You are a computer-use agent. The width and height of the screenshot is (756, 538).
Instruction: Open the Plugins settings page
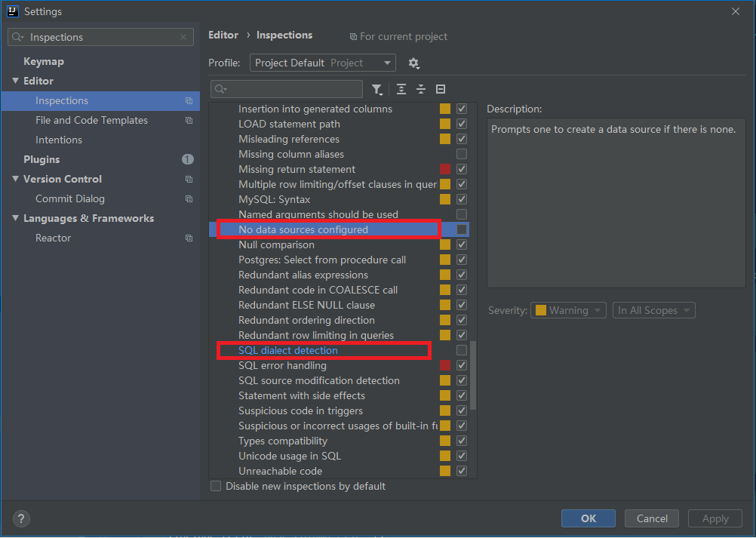41,159
